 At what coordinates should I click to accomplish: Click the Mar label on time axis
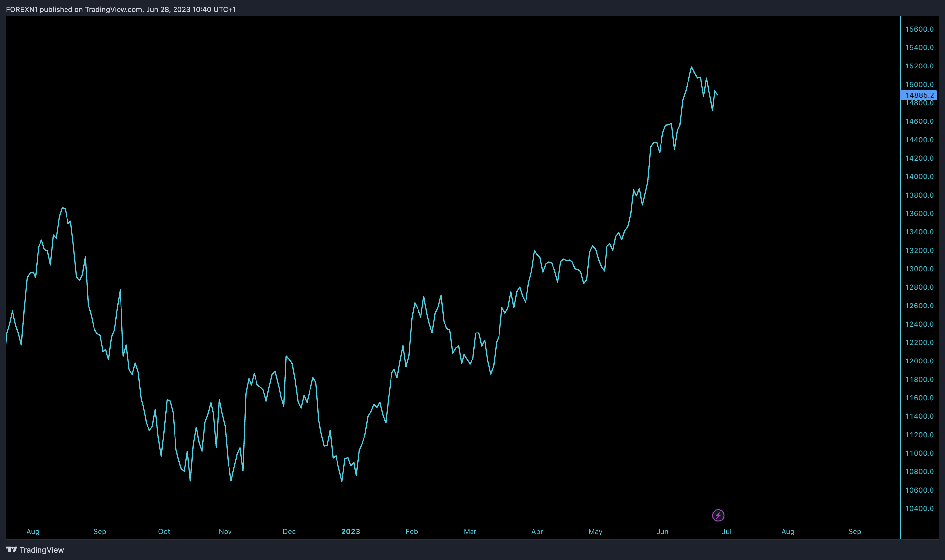(x=470, y=531)
